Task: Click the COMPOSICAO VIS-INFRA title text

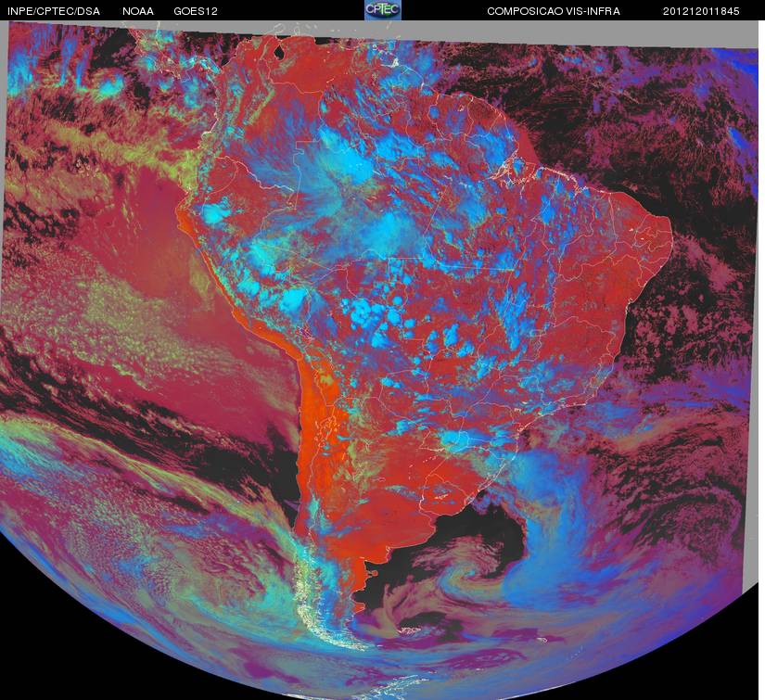Action: (x=554, y=11)
